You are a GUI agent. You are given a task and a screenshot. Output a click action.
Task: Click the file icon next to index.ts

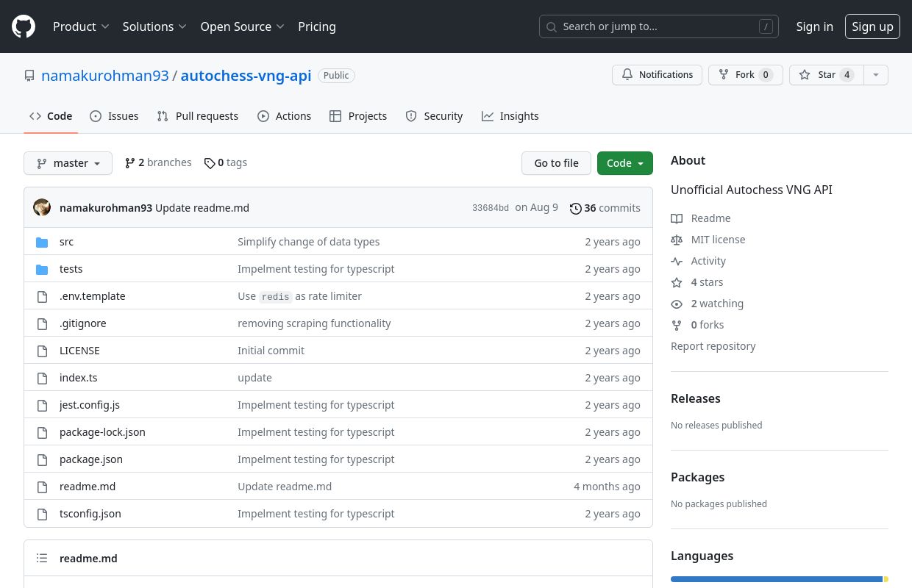(x=42, y=378)
